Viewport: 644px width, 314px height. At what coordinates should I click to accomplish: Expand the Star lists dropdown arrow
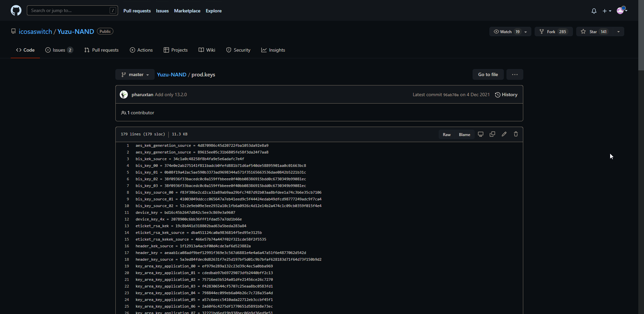(619, 32)
